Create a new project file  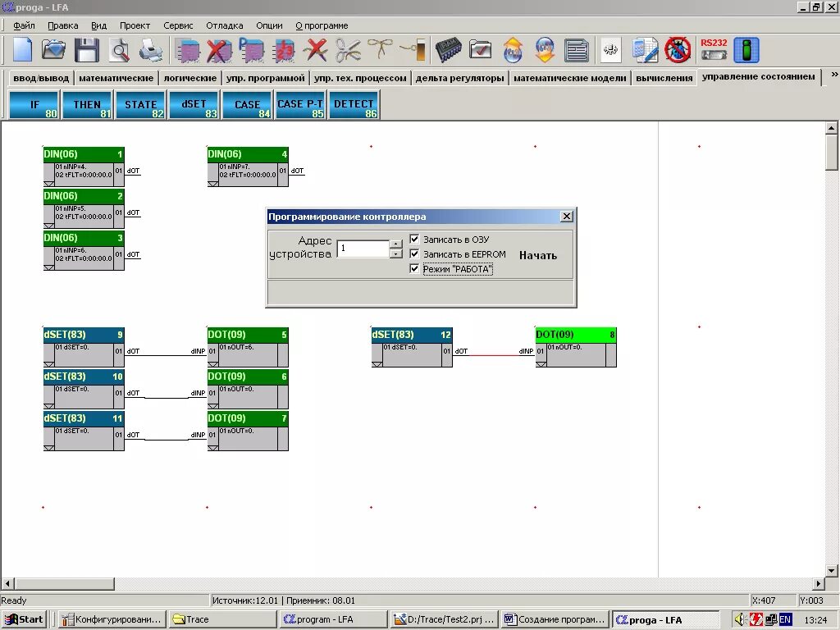coord(22,50)
